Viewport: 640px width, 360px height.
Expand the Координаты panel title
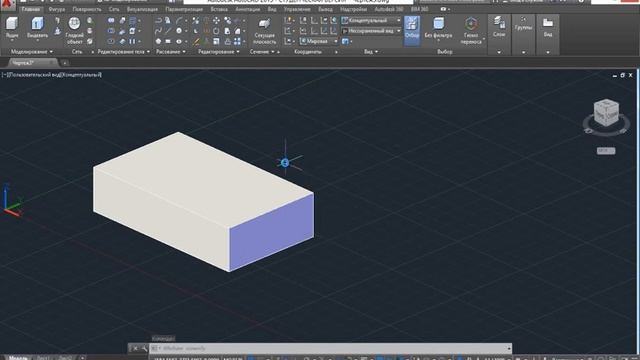[x=308, y=52]
